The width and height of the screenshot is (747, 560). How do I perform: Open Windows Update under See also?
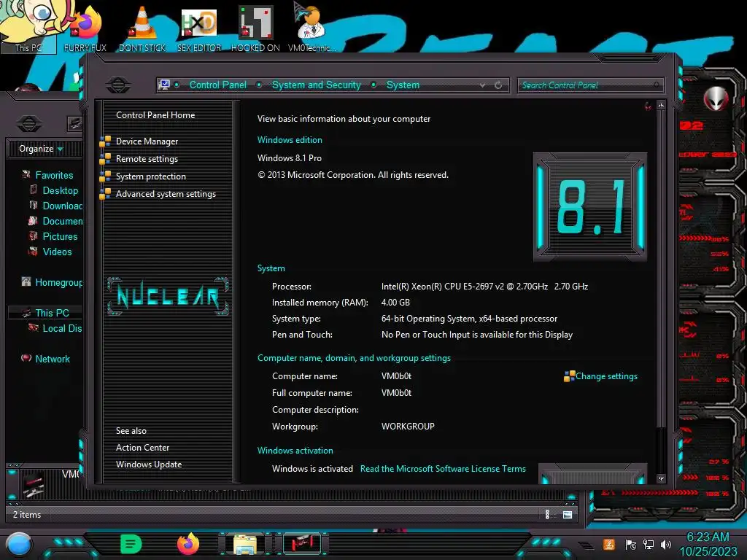point(149,464)
